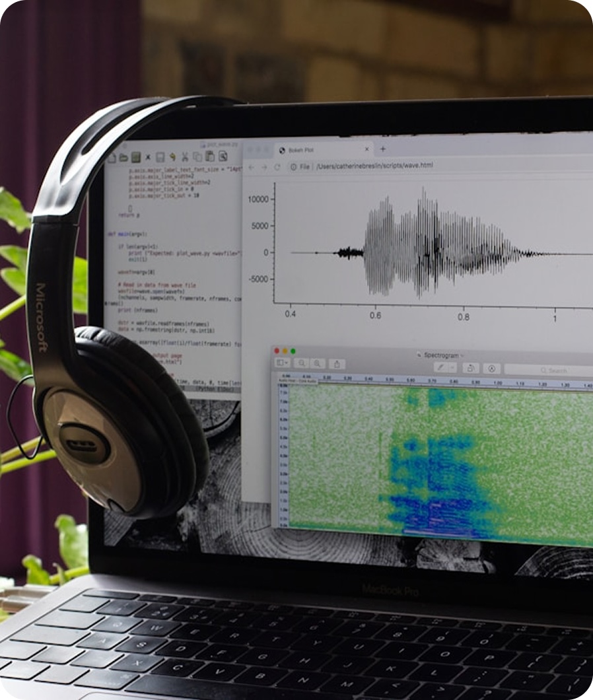Click the search icon in Emacs toolbar
The width and height of the screenshot is (593, 700).
click(223, 157)
